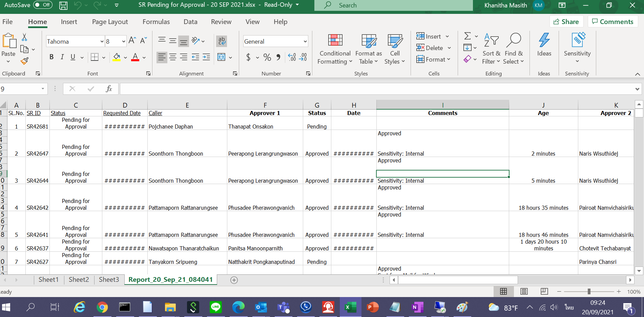644x317 pixels.
Task: Click the zoom slider handle
Action: (x=589, y=291)
